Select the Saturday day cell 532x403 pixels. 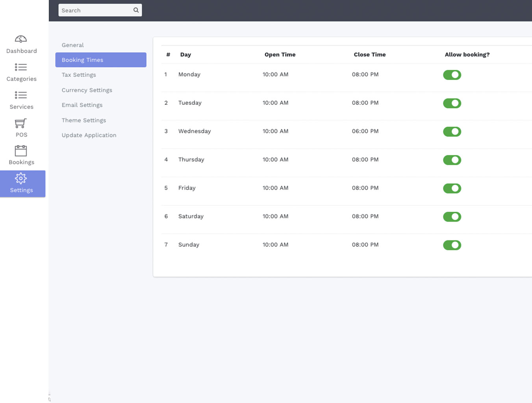tap(191, 216)
